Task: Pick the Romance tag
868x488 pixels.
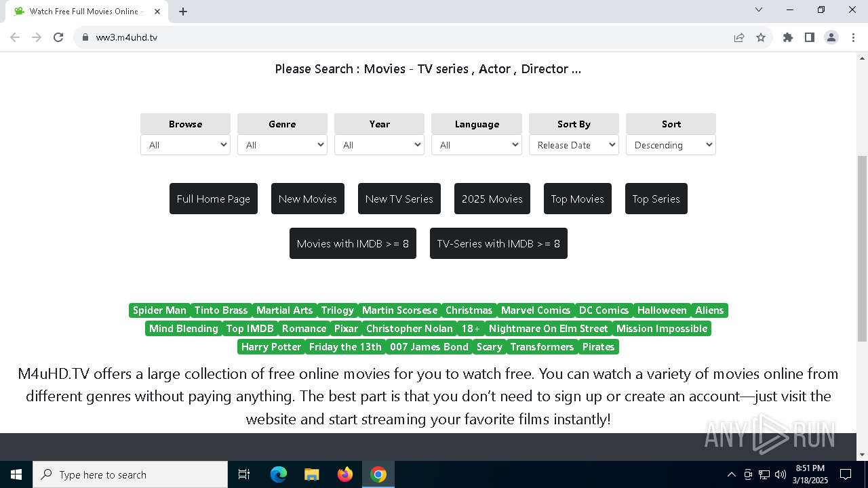Action: (x=304, y=329)
